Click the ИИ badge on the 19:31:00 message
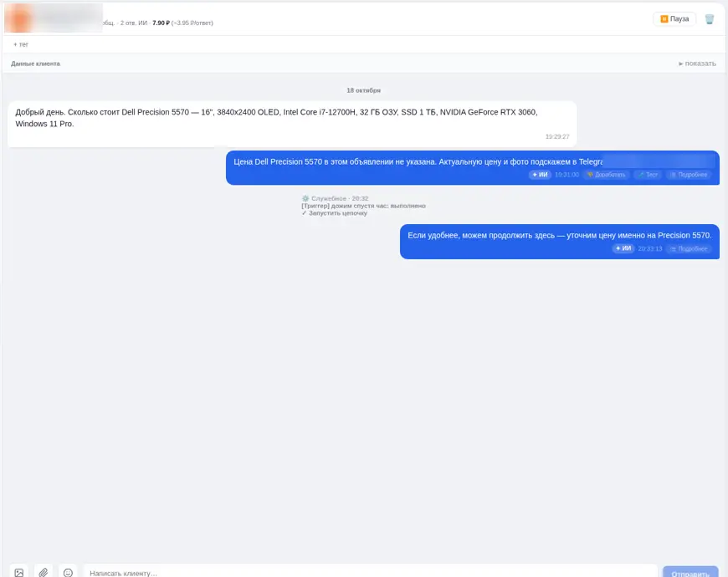Viewport: 728px width, 577px height. click(540, 175)
